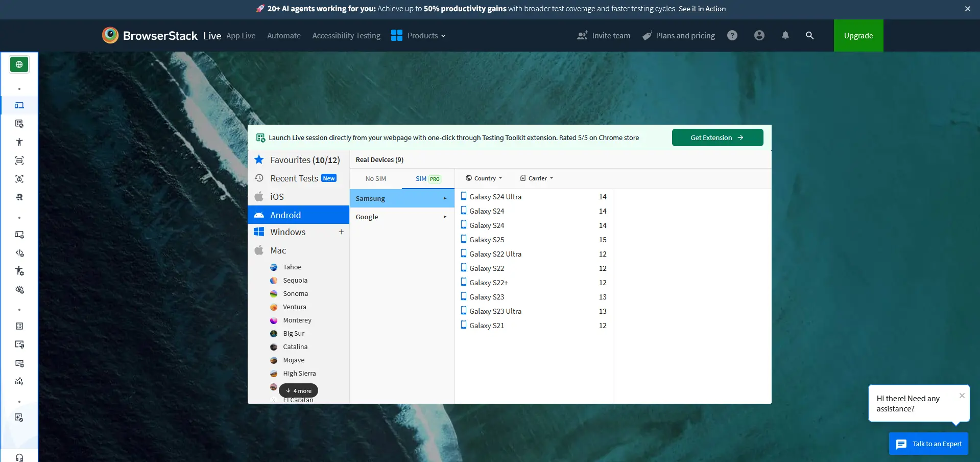
Task: Select Galaxy S22+ device
Action: tap(534, 283)
